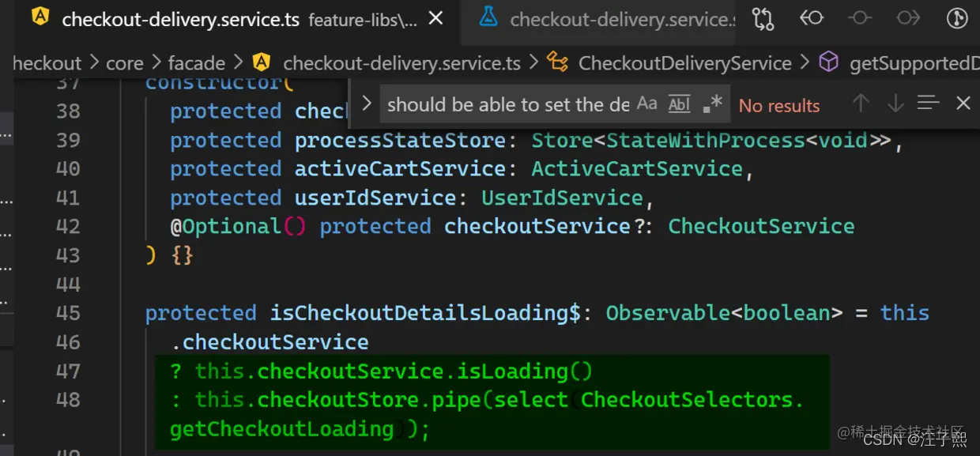Click 'Observable' type on line 45
980x456 pixels.
click(x=668, y=313)
